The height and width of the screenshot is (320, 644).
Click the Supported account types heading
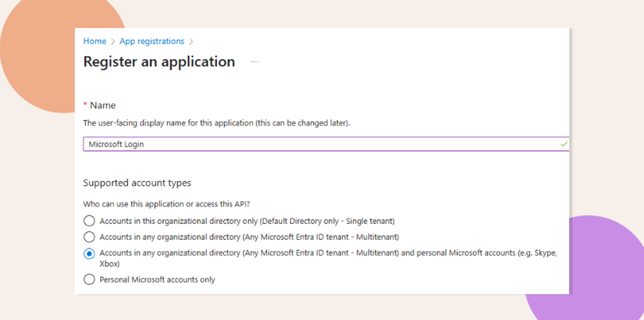click(x=137, y=183)
